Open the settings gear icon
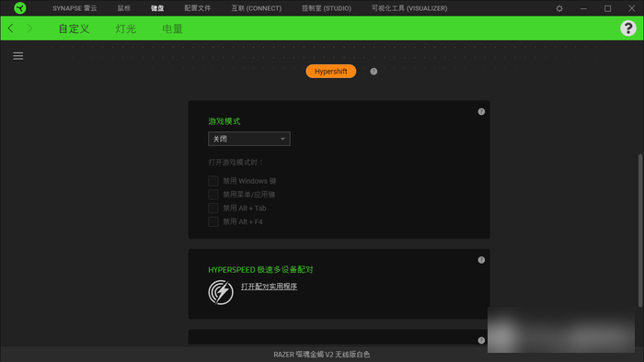This screenshot has width=644, height=362. click(559, 8)
